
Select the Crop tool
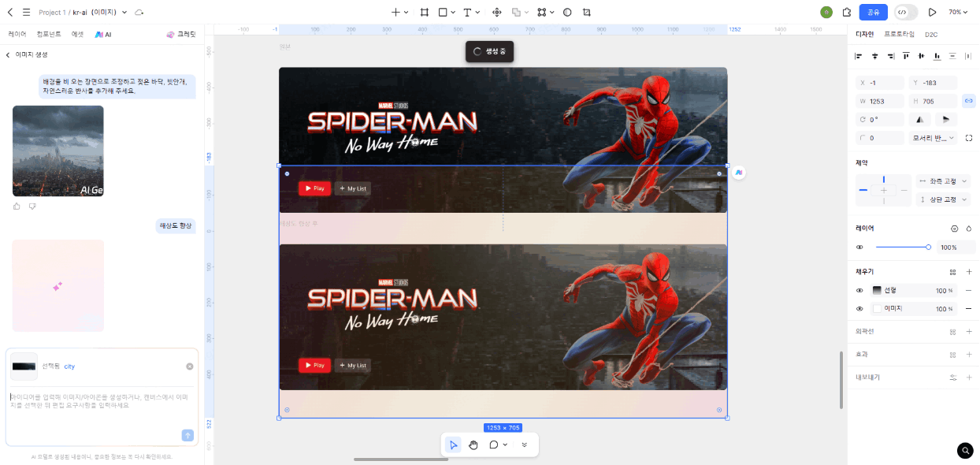pyautogui.click(x=587, y=12)
